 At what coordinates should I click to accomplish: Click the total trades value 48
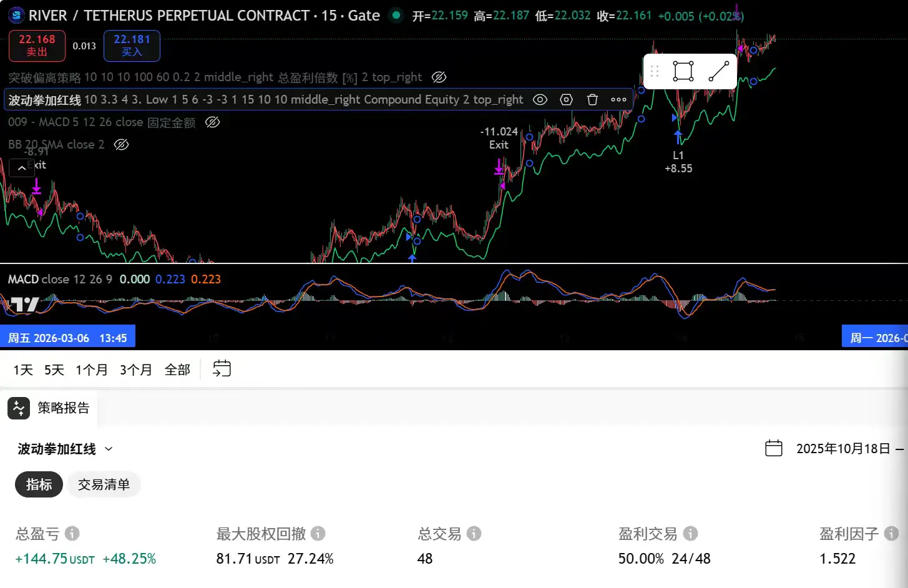425,559
